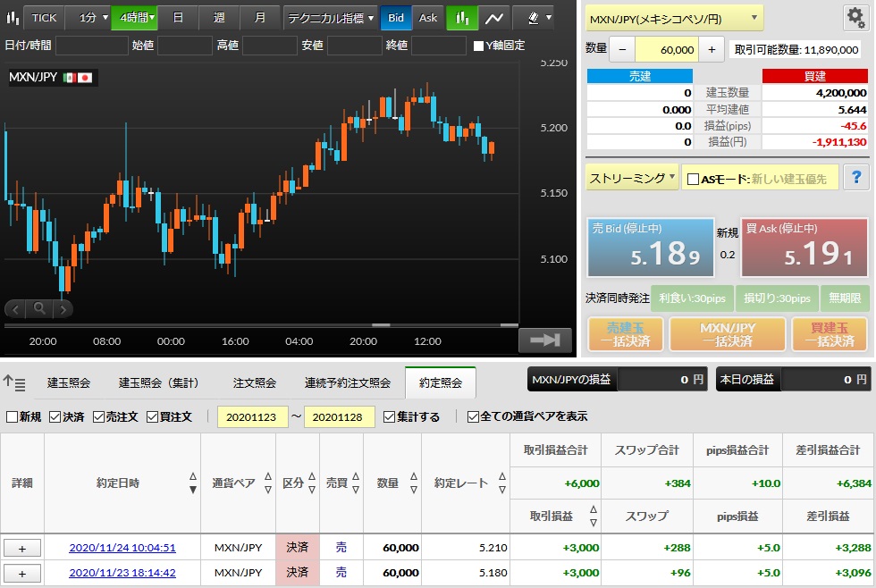Click 無期限 expiry button
This screenshot has width=876, height=588.
[x=845, y=298]
